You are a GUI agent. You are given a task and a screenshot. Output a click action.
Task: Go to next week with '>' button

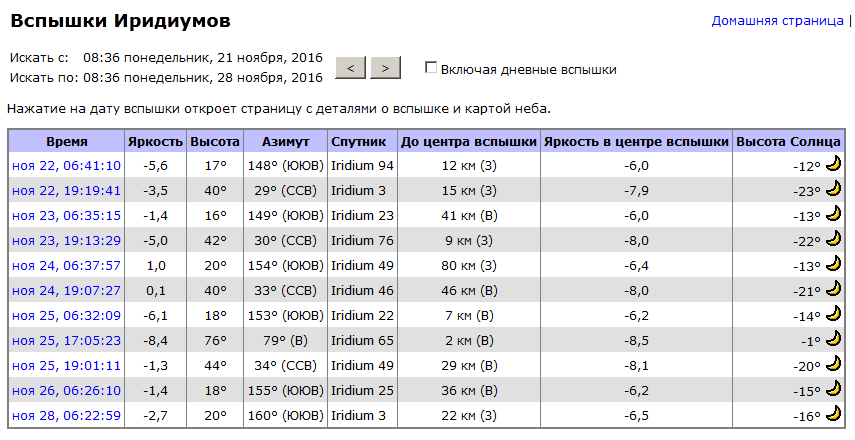(x=386, y=68)
